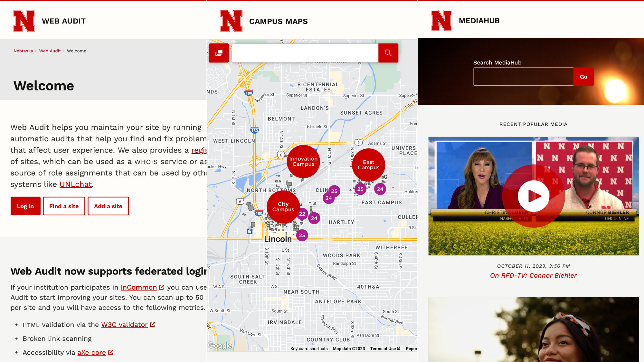The image size is (644, 362).
Task: Click the Campus Maps Nebraska N logo
Action: (231, 21)
